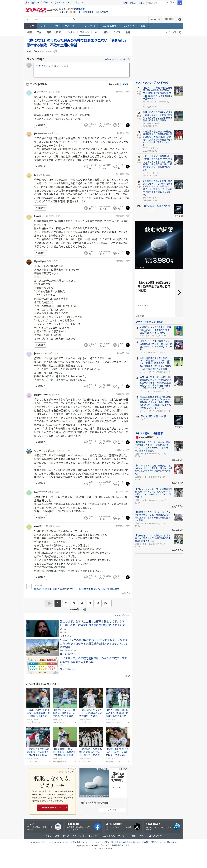207x868 pixels.
Task: Expand 返信2件 under jfh's comment
Action: (x=40, y=166)
